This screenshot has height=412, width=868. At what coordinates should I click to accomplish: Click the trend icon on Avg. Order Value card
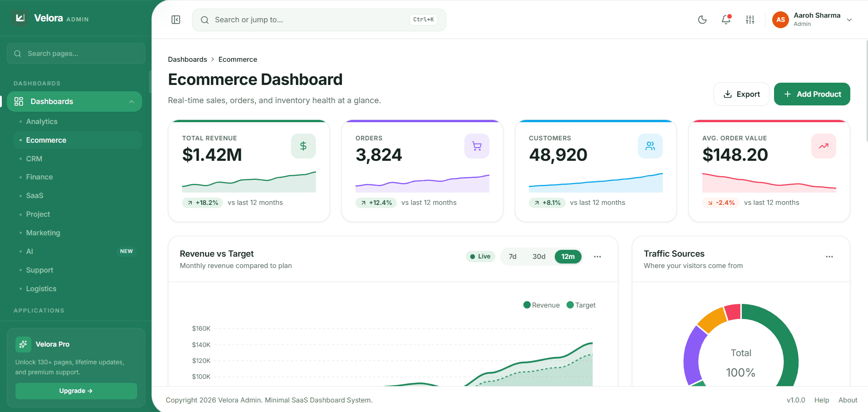[824, 146]
